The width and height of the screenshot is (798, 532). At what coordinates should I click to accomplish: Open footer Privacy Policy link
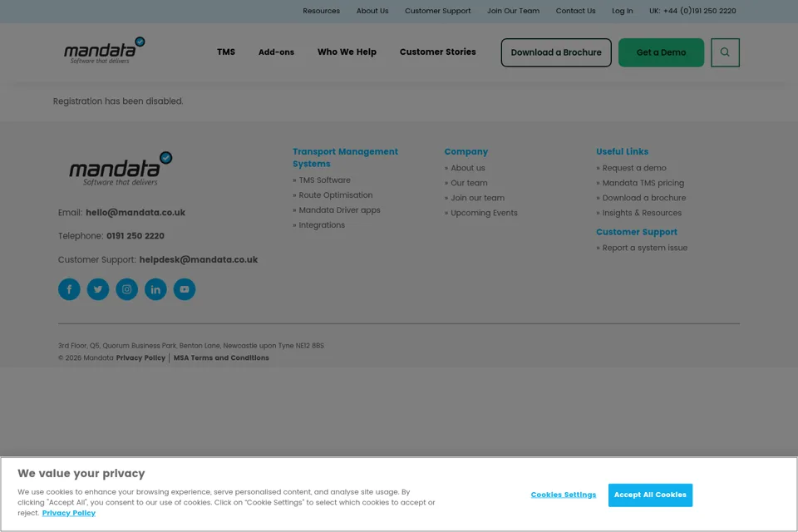click(x=140, y=358)
